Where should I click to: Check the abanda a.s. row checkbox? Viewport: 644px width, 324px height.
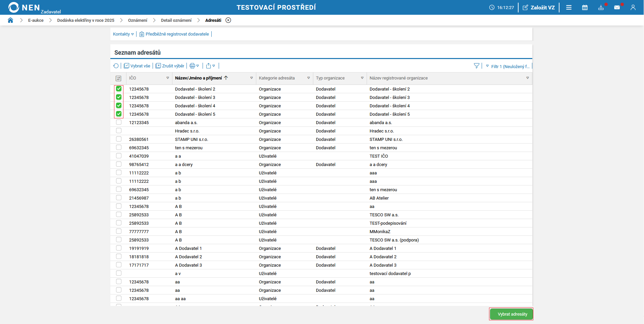pos(119,122)
